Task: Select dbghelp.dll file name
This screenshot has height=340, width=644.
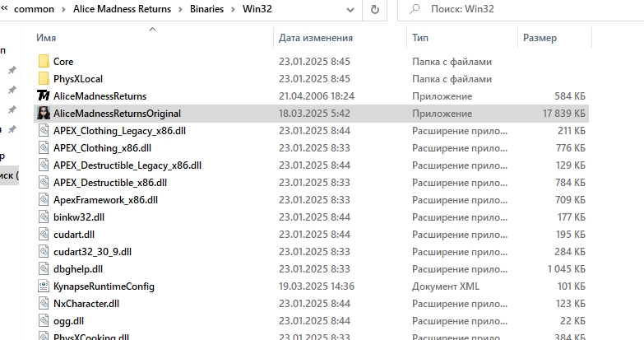Action: (x=78, y=269)
